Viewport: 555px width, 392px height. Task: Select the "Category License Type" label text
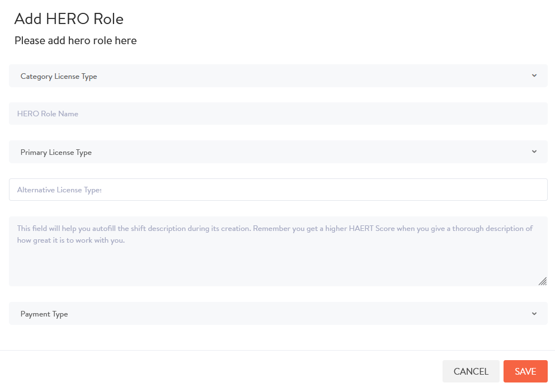59,77
